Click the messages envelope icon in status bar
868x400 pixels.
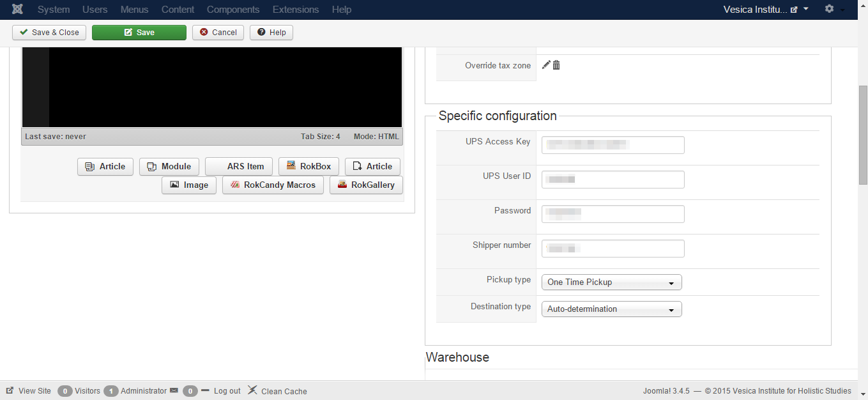click(x=174, y=390)
